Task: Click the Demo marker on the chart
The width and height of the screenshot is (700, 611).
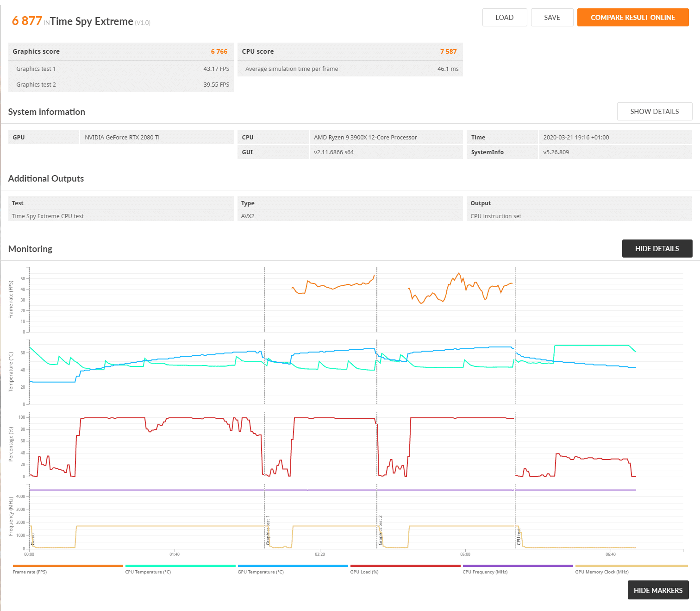Action: (x=33, y=539)
